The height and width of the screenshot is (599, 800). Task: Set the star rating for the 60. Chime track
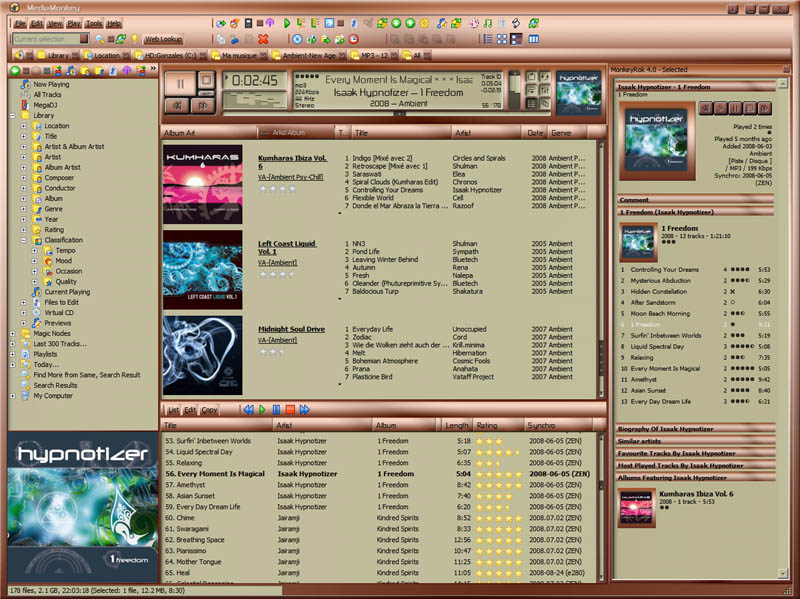coord(499,518)
